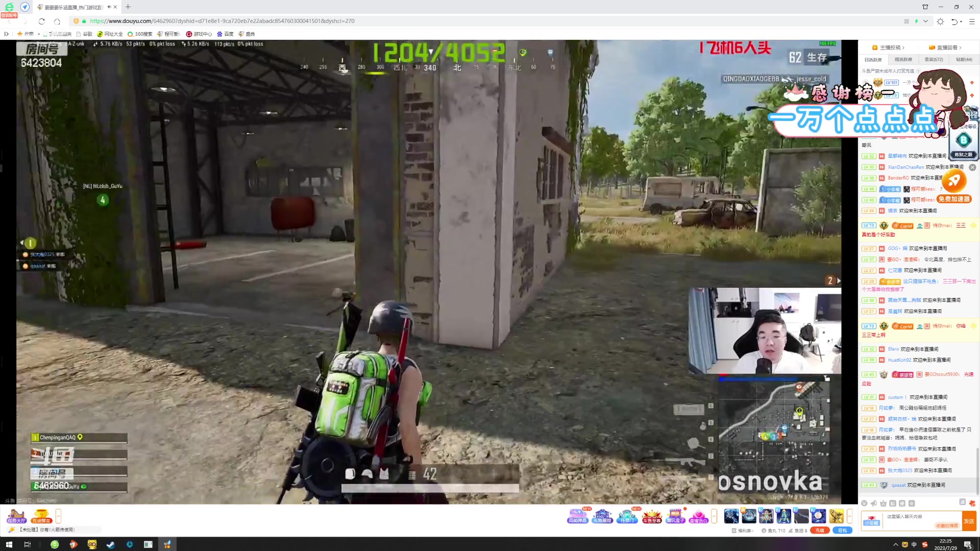The height and width of the screenshot is (551, 980).
Task: Click the 免费加速器 rocket icon
Action: pyautogui.click(x=953, y=181)
